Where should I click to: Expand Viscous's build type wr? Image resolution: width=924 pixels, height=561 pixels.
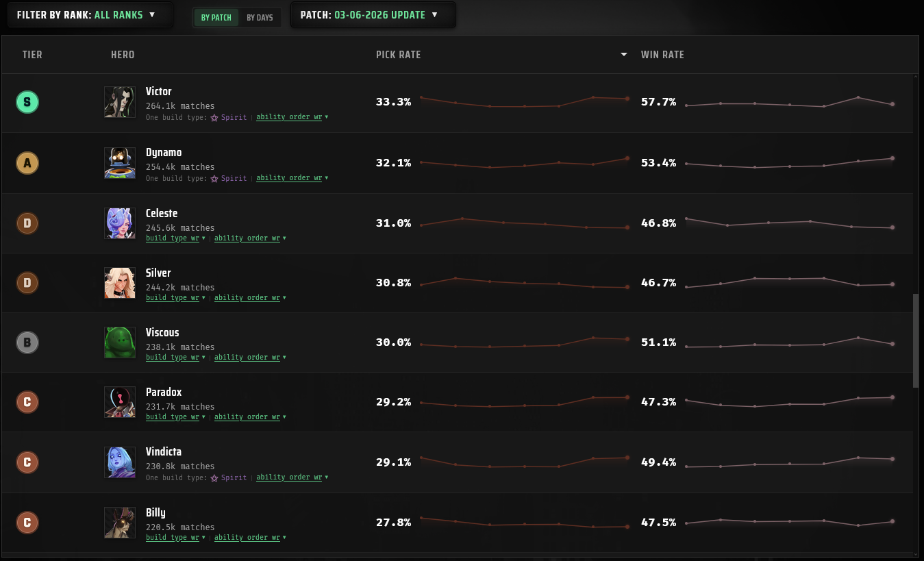[x=176, y=358]
